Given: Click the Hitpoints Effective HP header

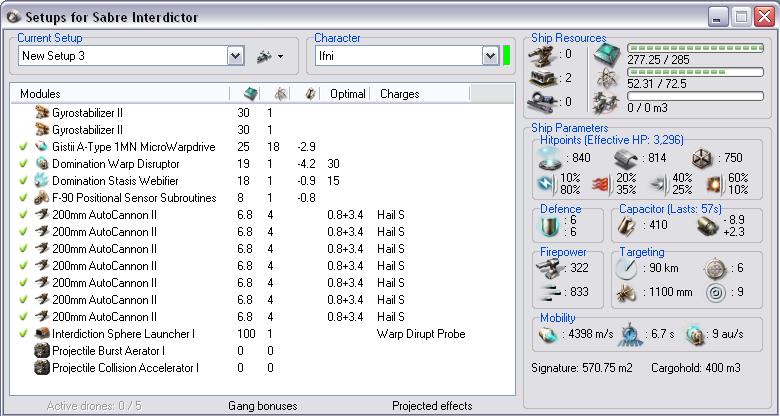Looking at the screenshot, I should (x=612, y=140).
